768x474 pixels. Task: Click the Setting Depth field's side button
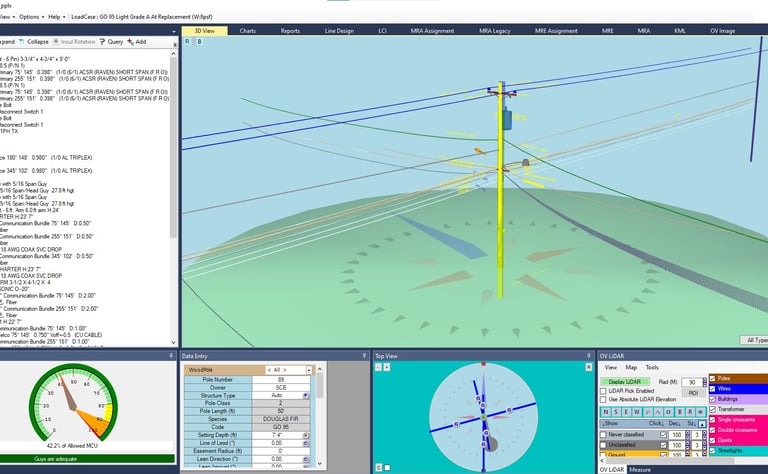tap(306, 435)
